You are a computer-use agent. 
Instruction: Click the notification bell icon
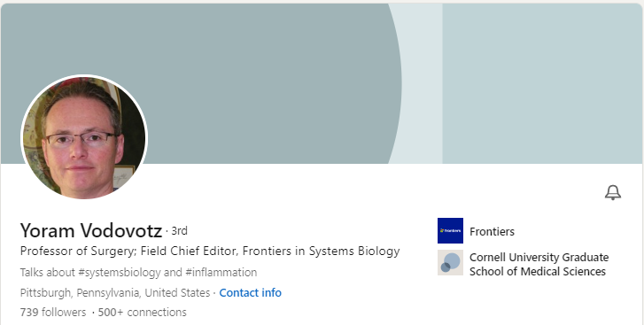(613, 192)
